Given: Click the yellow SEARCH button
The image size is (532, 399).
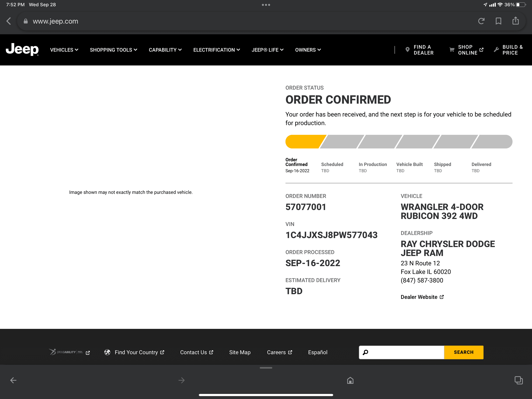Looking at the screenshot, I should (x=464, y=352).
